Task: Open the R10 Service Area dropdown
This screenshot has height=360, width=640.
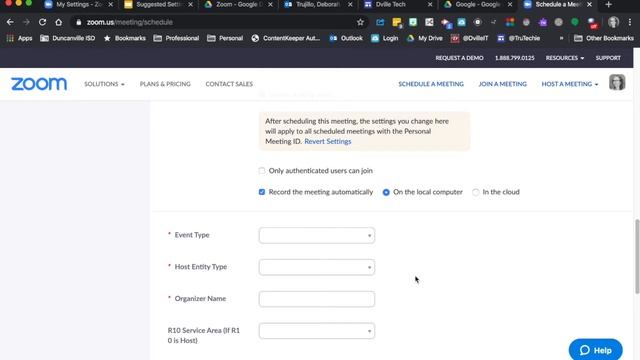Action: click(317, 331)
